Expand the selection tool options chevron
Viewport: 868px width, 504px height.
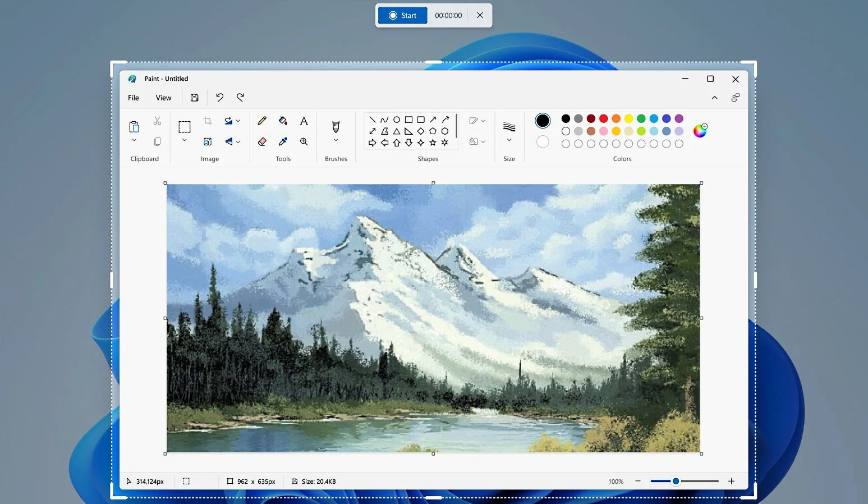click(x=184, y=140)
